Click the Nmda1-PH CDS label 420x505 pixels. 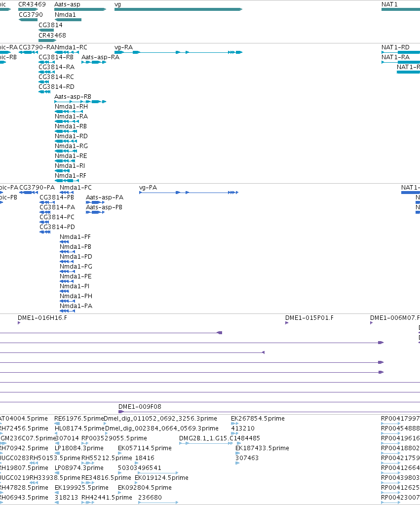[x=76, y=296]
